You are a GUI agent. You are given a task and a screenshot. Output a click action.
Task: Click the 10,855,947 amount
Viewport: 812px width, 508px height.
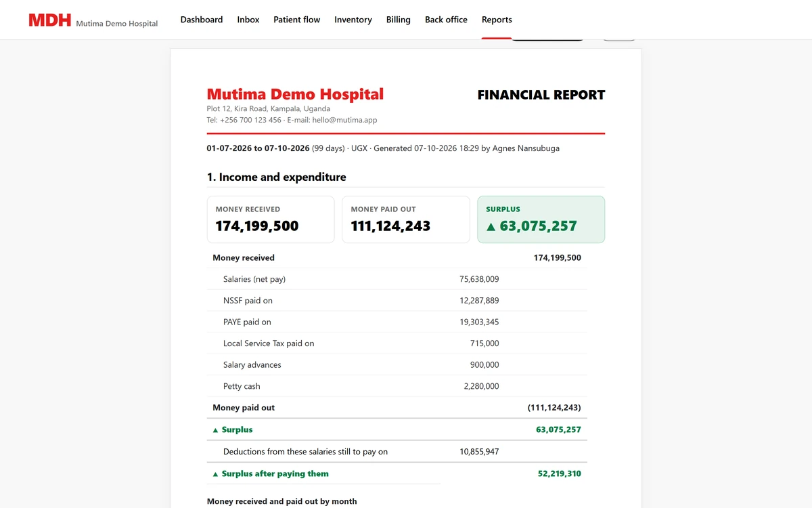[x=479, y=452]
